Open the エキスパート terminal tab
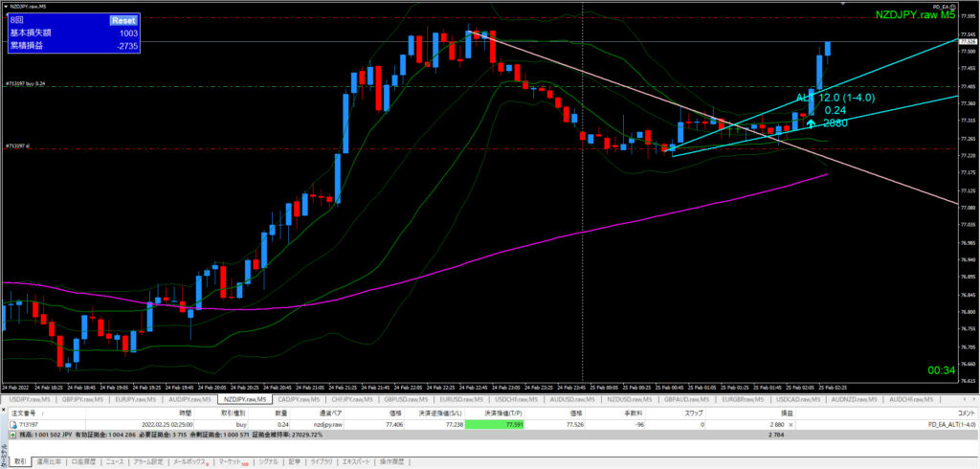Screen dimensions: 980x469 (356, 462)
